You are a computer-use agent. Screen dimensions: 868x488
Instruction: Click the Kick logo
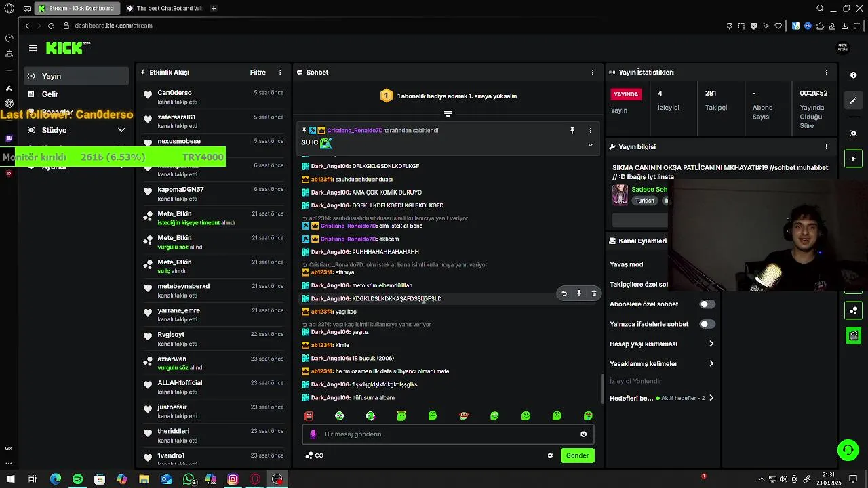pyautogui.click(x=68, y=47)
